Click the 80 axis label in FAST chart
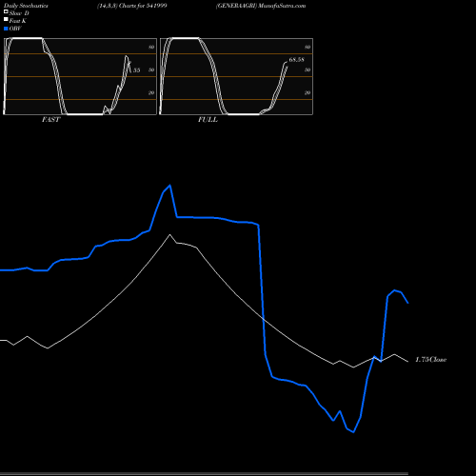Viewport: 476px width, 476px height. tap(151, 47)
